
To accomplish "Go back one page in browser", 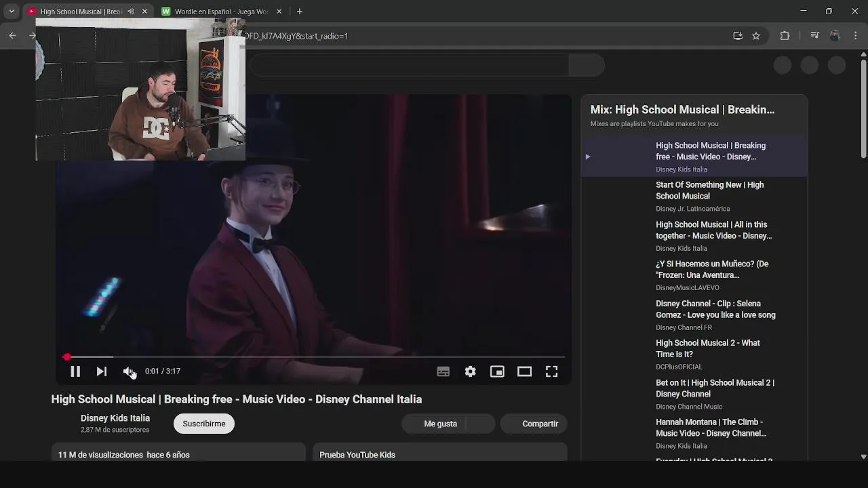I will (12, 36).
